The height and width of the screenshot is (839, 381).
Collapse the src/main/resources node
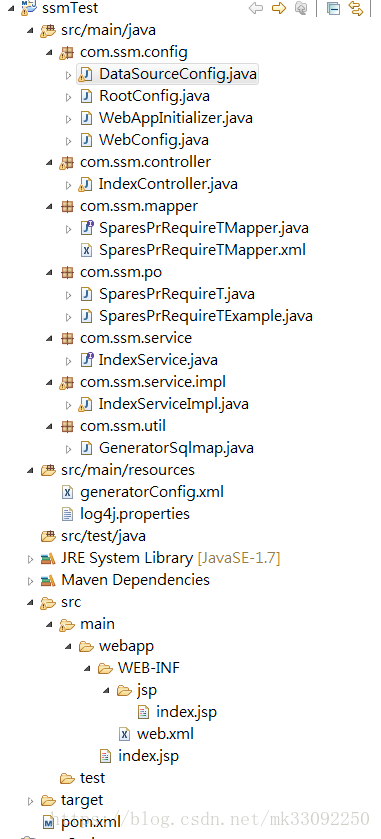[x=31, y=470]
